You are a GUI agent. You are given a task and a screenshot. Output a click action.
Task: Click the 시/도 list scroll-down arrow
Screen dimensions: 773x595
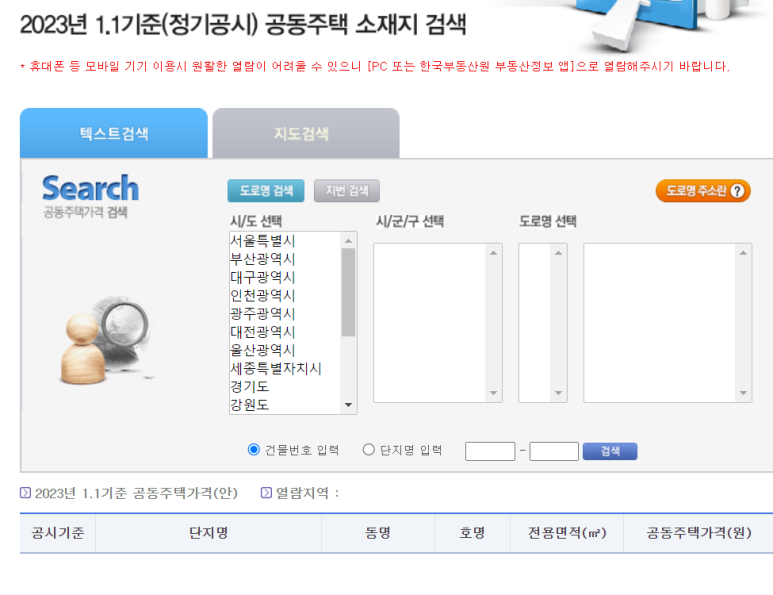click(x=349, y=405)
